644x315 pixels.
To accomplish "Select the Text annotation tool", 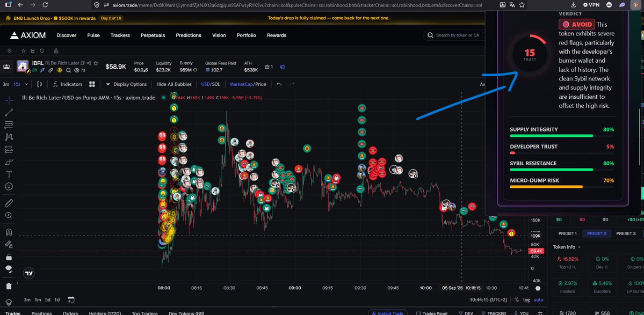I will point(9,174).
